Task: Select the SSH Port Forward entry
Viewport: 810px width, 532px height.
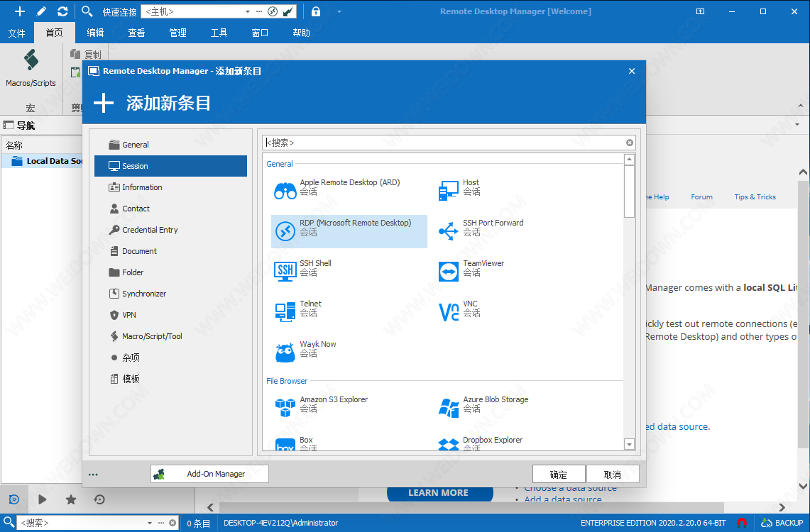Action: (492, 228)
